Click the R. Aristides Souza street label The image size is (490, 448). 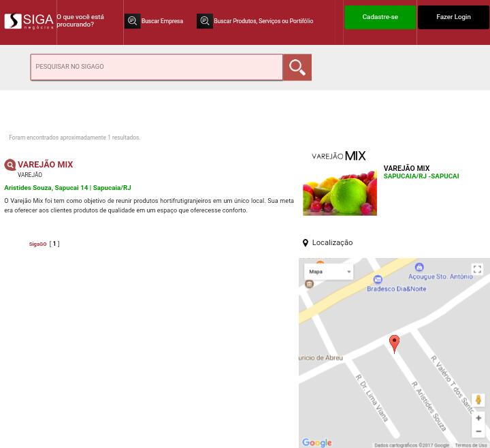(x=429, y=406)
